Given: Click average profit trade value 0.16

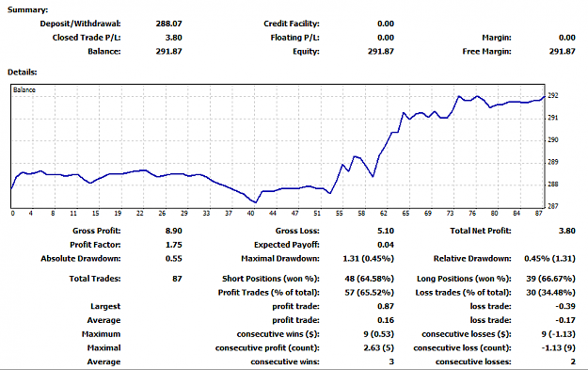Looking at the screenshot, I should pyautogui.click(x=386, y=320).
